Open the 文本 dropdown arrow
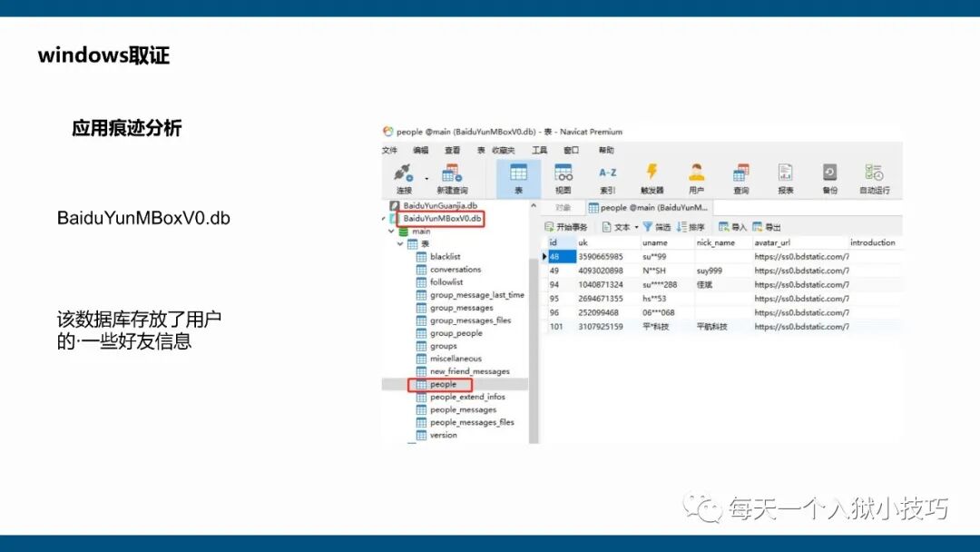The height and width of the screenshot is (552, 980). point(636,228)
